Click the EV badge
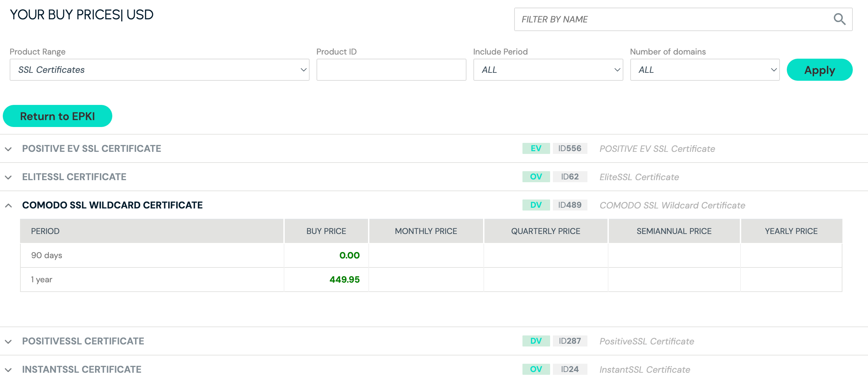 click(536, 148)
